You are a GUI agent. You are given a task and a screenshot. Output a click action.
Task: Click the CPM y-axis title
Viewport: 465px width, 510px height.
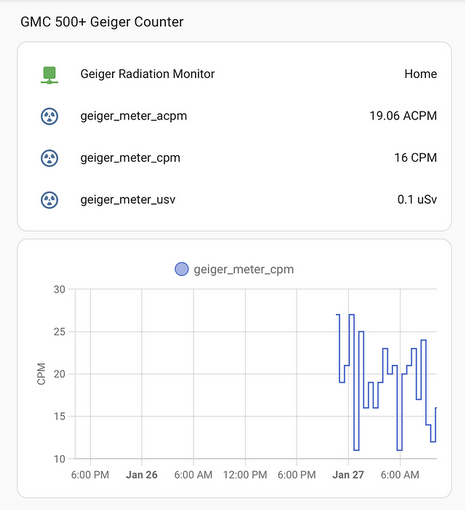tap(41, 374)
